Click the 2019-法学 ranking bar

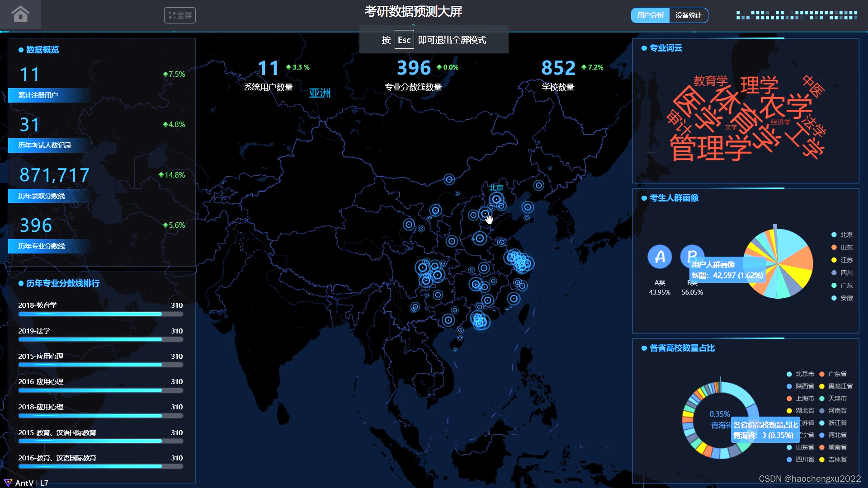coord(90,339)
